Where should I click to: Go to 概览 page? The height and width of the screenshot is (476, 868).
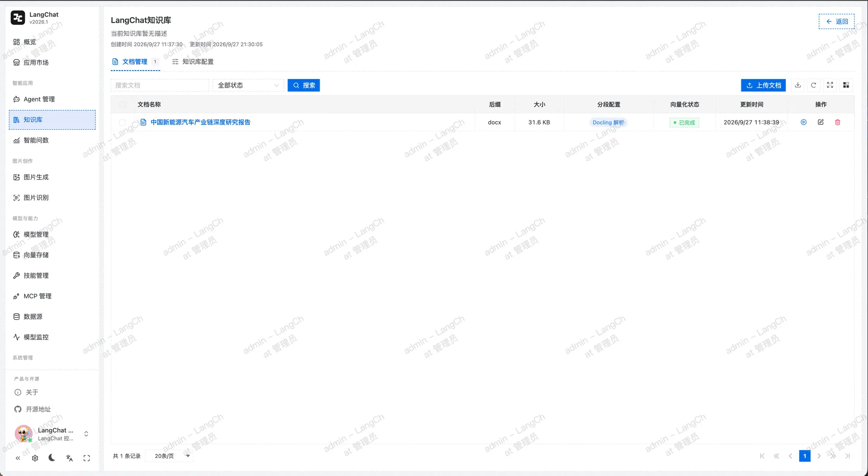52,42
